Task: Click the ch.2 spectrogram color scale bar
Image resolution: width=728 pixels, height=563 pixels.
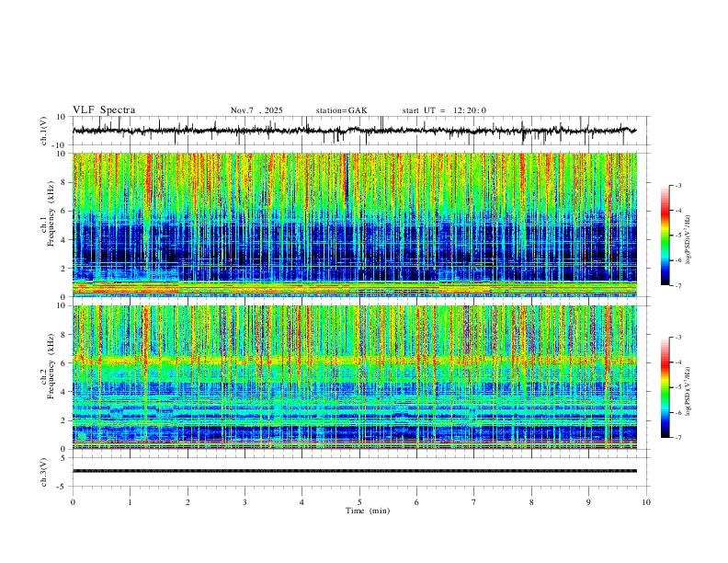Action: pos(665,387)
